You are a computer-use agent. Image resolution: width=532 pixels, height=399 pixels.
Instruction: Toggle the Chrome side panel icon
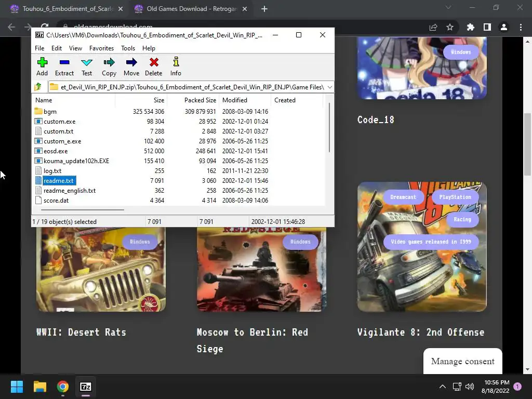[487, 27]
